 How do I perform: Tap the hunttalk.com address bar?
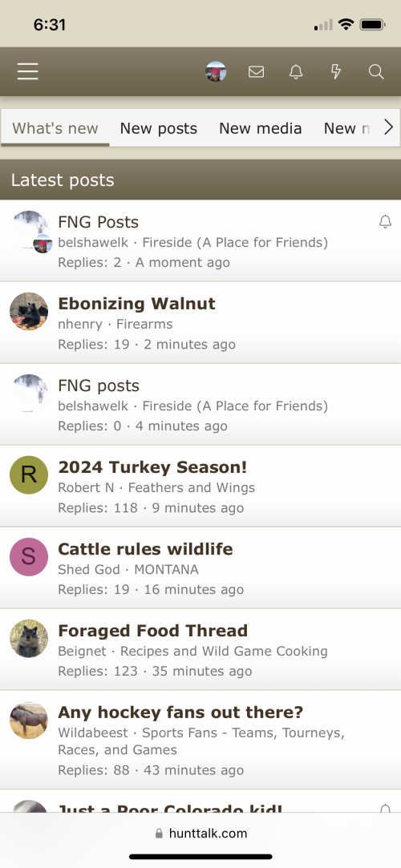click(x=200, y=833)
